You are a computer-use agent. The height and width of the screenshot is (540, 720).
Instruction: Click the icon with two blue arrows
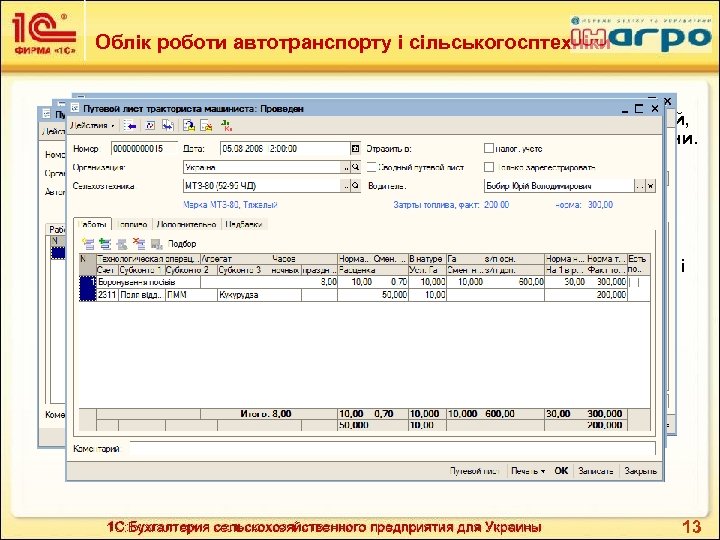tap(168, 125)
